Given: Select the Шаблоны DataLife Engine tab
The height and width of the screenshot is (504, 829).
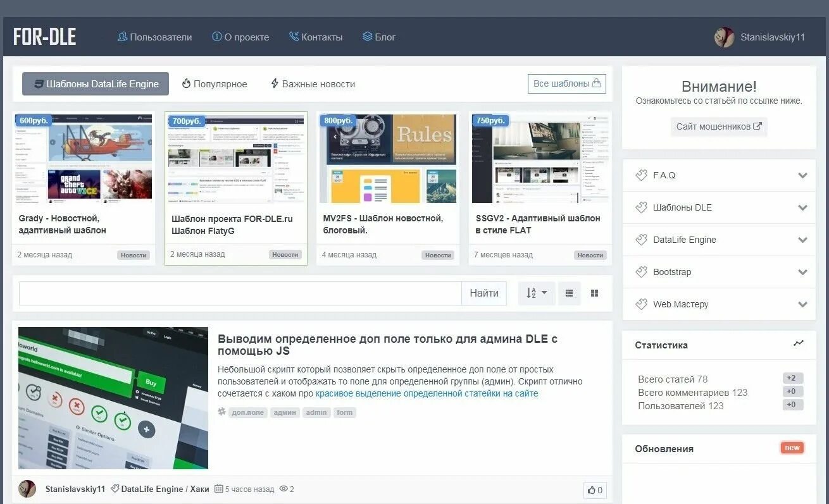Looking at the screenshot, I should pyautogui.click(x=96, y=83).
